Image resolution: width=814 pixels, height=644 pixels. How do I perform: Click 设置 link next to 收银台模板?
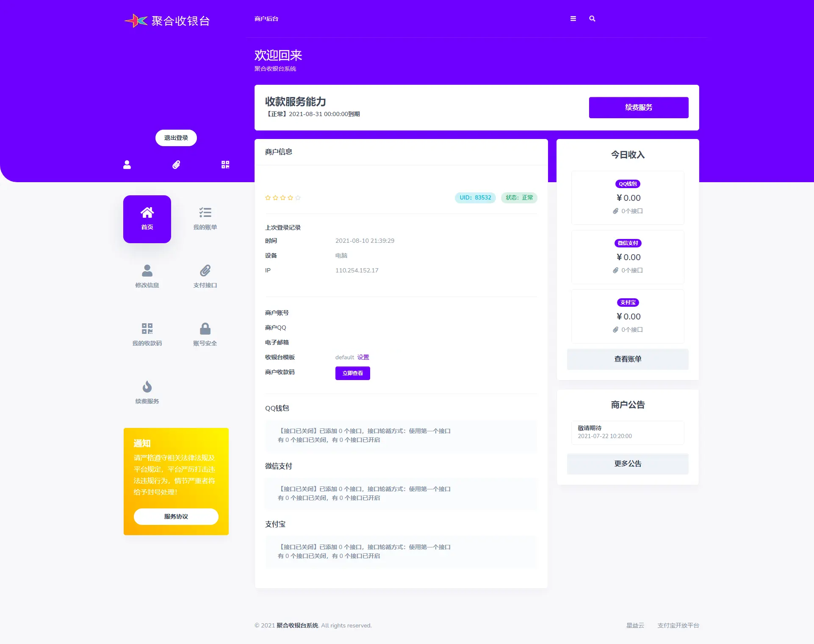[364, 357]
